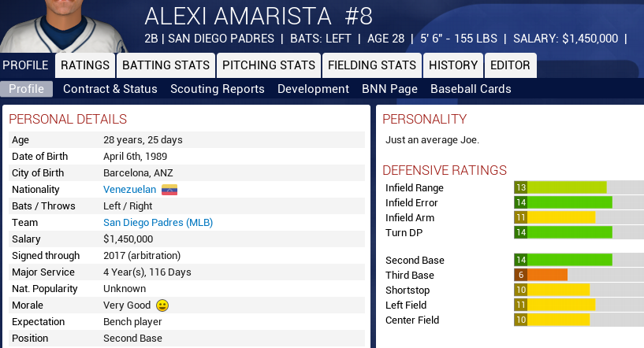Select the Fielding Stats tab

coord(371,65)
